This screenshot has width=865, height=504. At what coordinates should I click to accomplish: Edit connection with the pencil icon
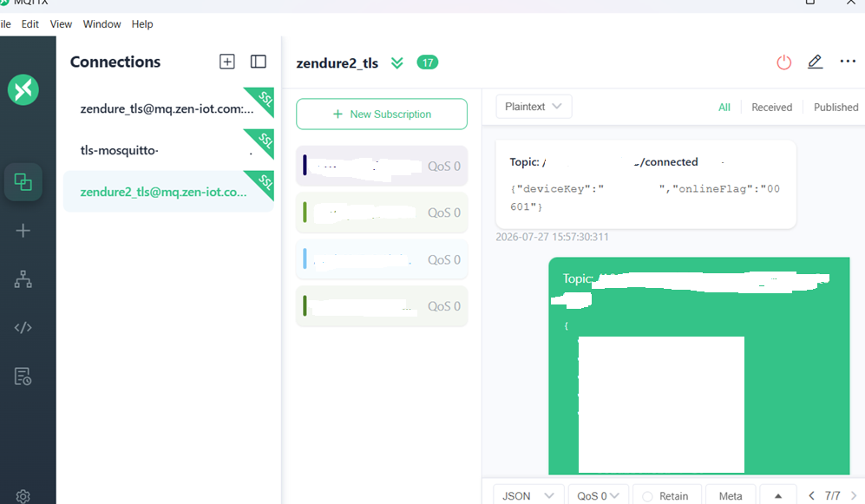pos(816,62)
